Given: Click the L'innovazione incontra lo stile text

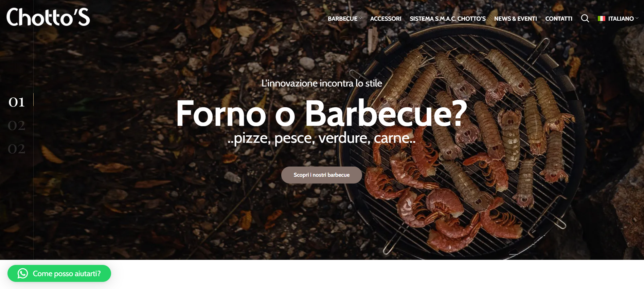Looking at the screenshot, I should pyautogui.click(x=322, y=83).
